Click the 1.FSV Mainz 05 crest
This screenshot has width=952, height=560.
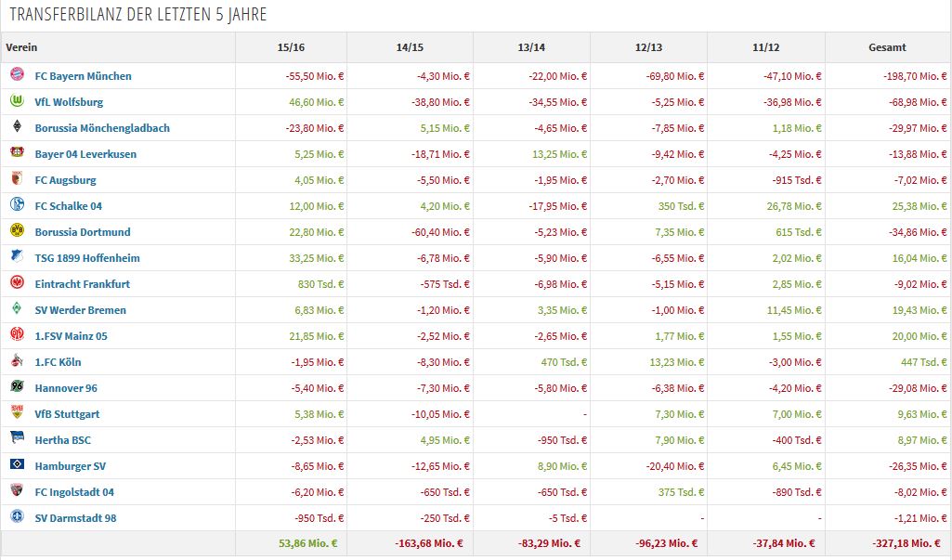click(17, 334)
